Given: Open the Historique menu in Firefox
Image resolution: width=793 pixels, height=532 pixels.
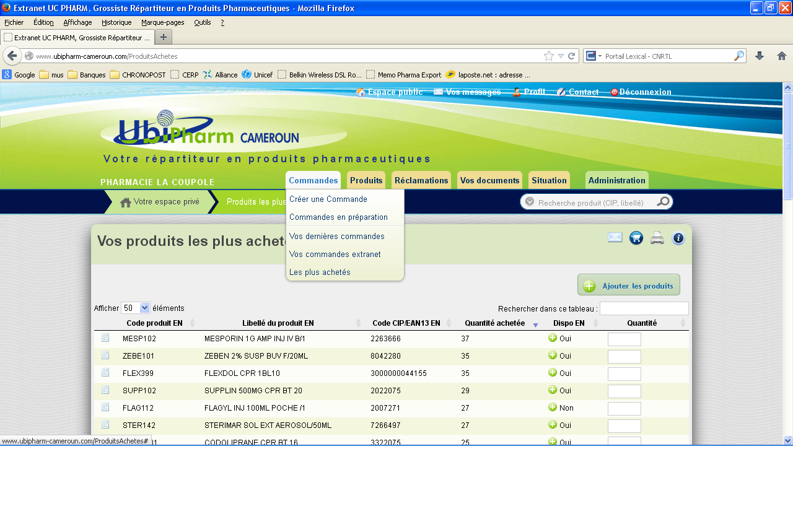Looking at the screenshot, I should coord(116,22).
